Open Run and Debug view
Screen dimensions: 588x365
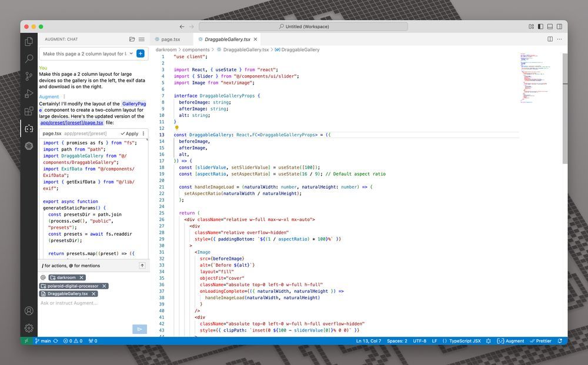[29, 93]
